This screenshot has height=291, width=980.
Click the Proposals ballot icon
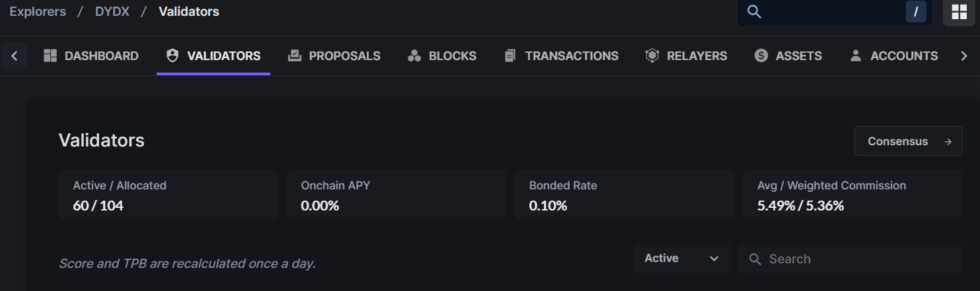pos(295,56)
